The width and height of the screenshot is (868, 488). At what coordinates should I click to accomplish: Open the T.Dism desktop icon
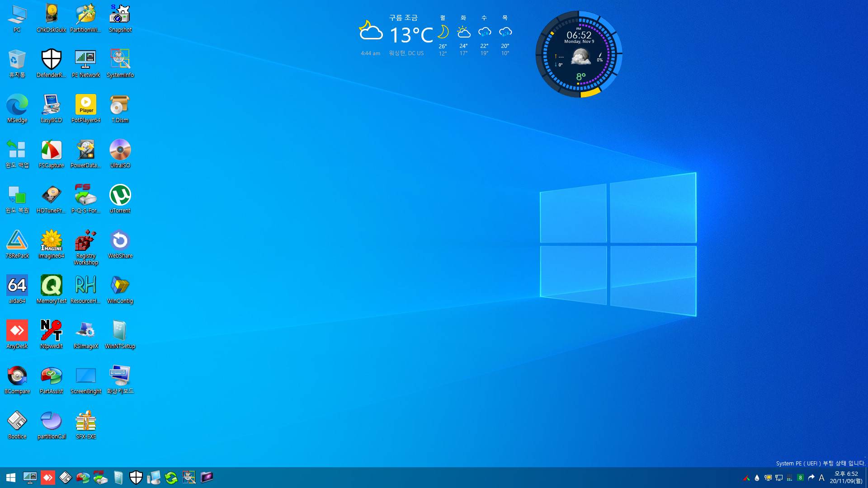[x=120, y=109]
